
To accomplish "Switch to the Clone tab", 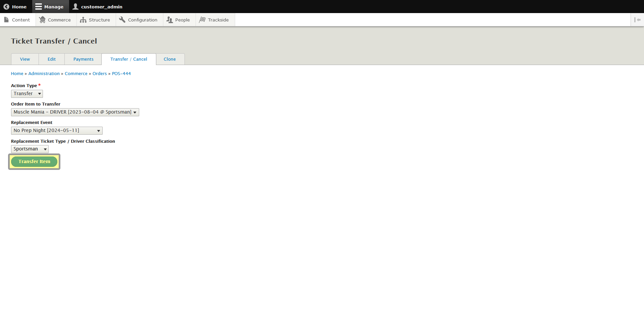I will coord(170,59).
